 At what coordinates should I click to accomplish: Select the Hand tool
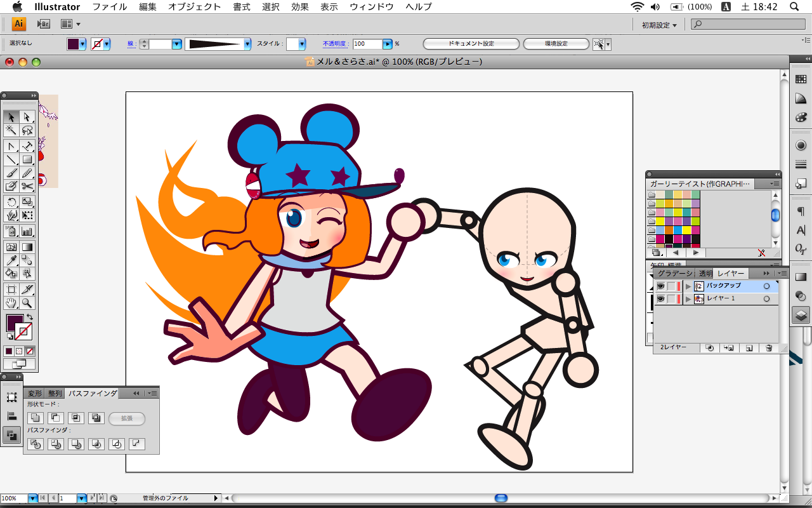point(11,303)
